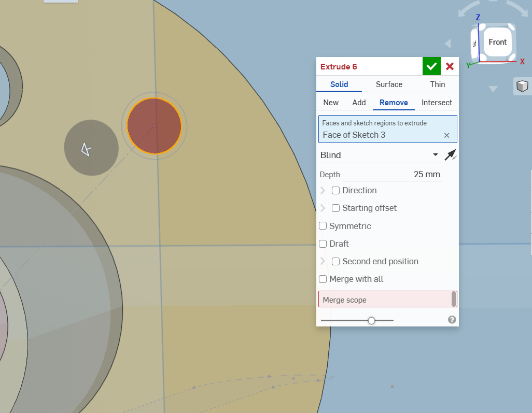Select Front face of view cube
The image size is (532, 413).
497,42
